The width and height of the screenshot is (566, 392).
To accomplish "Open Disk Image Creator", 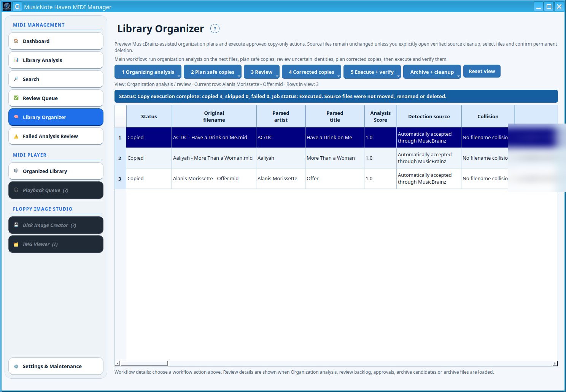I will coord(56,225).
